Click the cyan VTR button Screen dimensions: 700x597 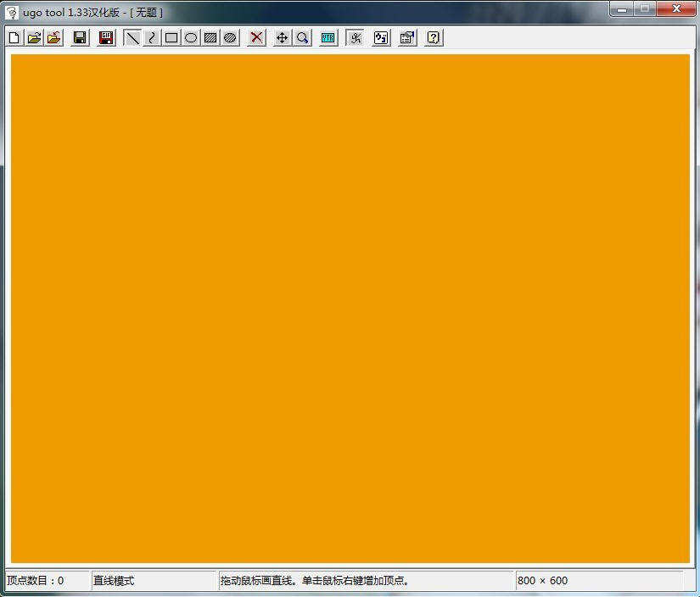coord(328,38)
